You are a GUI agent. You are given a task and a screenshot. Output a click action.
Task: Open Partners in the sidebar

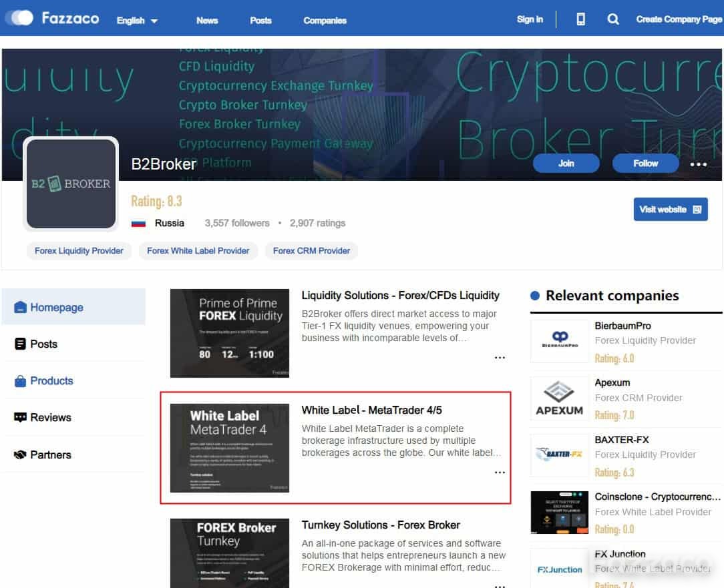tap(73, 455)
